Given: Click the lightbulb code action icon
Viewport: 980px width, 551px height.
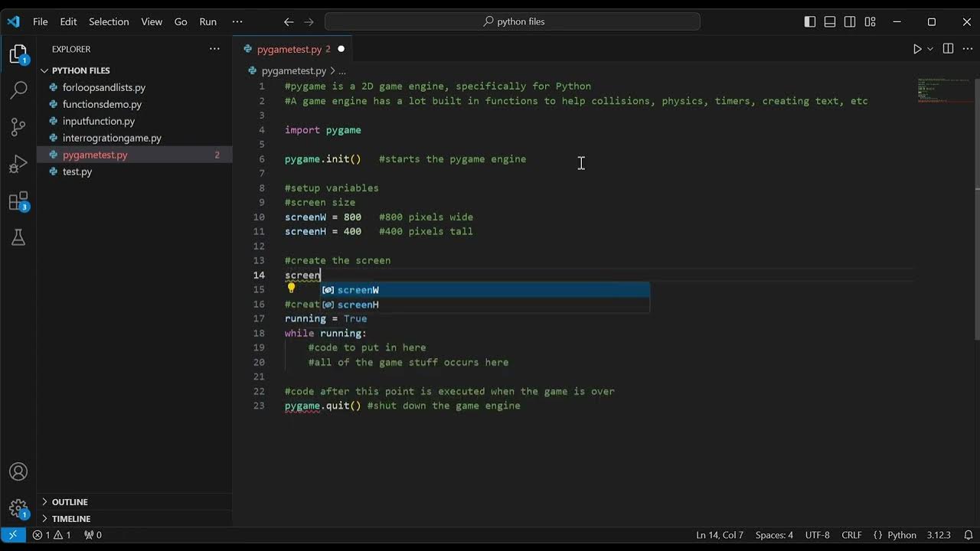Looking at the screenshot, I should (291, 289).
